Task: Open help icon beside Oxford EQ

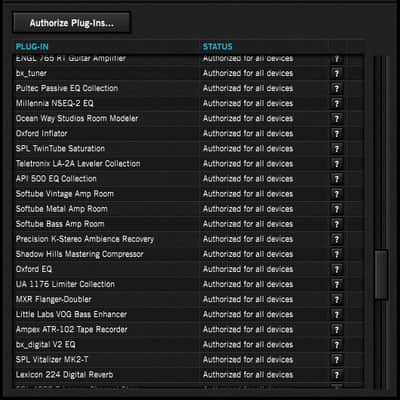Action: (x=337, y=269)
